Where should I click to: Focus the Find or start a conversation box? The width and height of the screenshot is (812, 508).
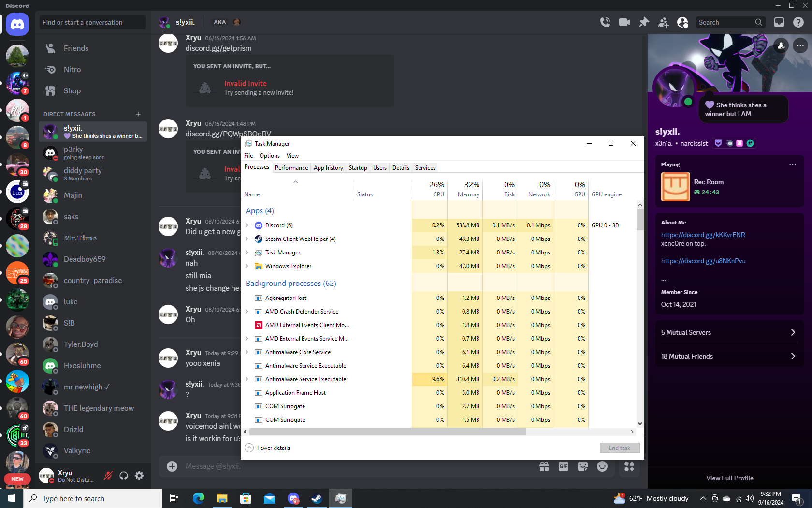(x=93, y=22)
